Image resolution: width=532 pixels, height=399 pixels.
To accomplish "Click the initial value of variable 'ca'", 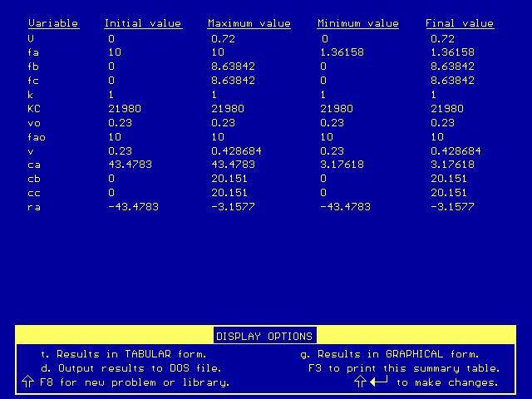I will (x=130, y=165).
